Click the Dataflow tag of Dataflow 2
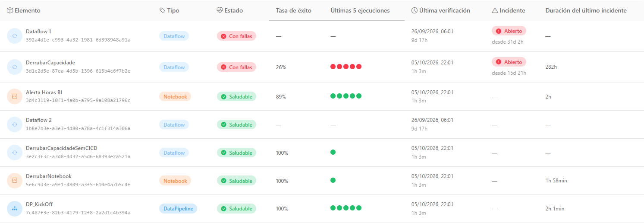This screenshot has height=223, width=644. point(174,125)
